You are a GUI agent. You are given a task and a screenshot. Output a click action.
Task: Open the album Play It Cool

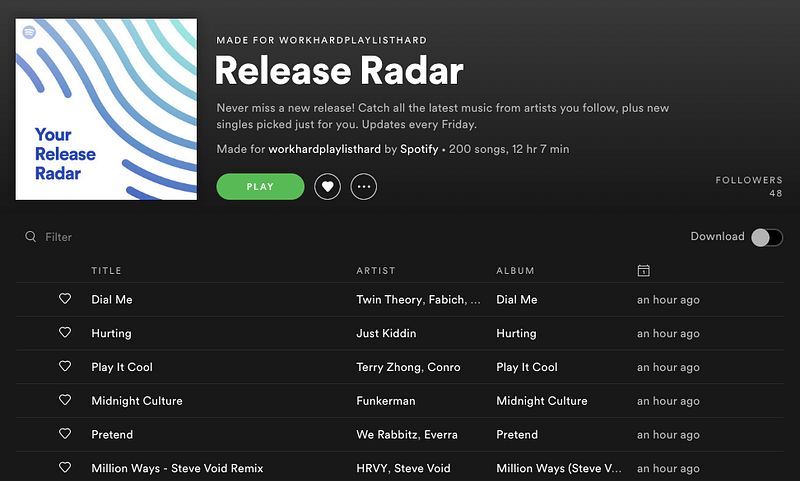click(x=527, y=367)
